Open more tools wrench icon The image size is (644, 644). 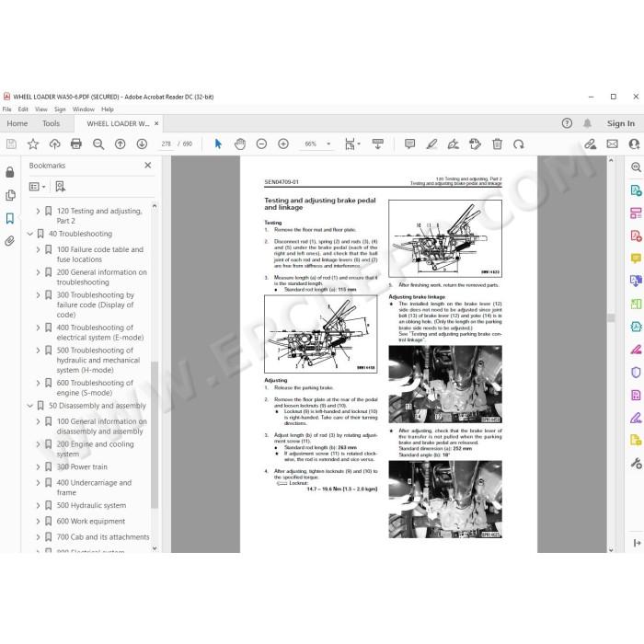tap(636, 464)
